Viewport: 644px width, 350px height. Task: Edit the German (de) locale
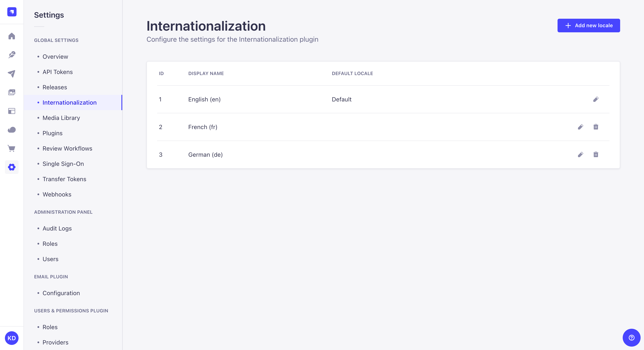tap(581, 155)
